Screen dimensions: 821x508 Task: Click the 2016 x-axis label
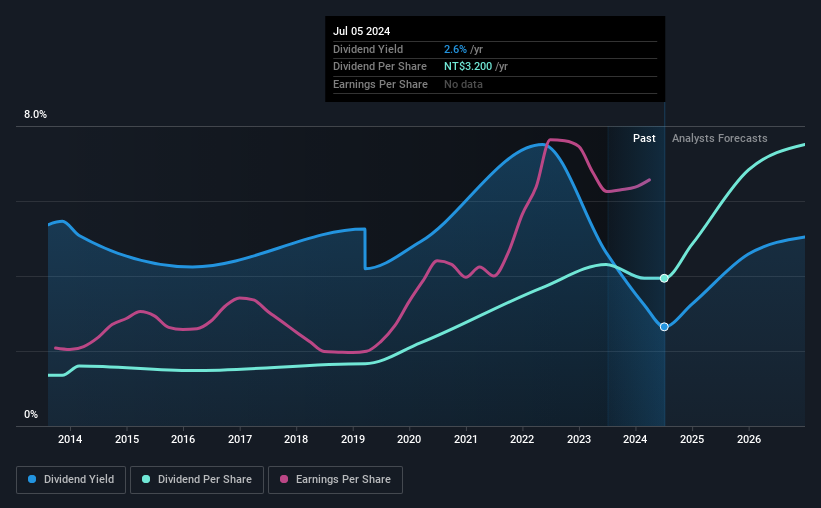point(183,439)
